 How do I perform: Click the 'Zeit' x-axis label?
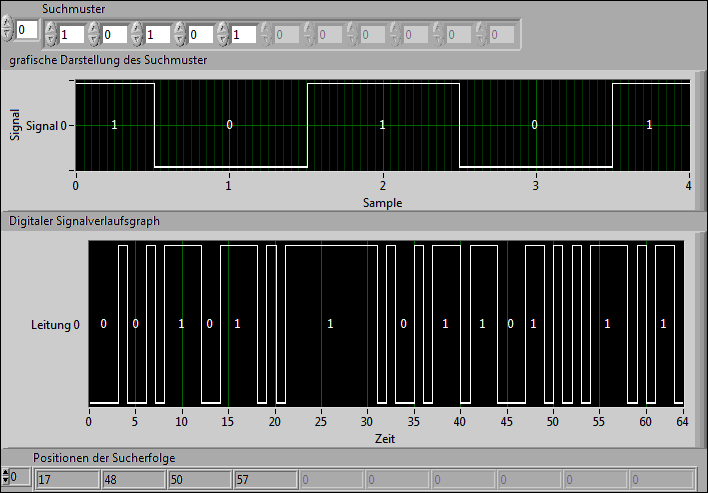tap(385, 438)
